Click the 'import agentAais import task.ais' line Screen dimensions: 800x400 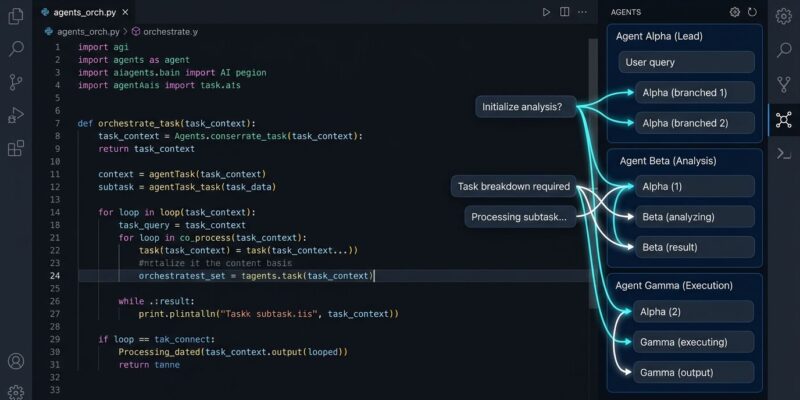click(x=159, y=85)
